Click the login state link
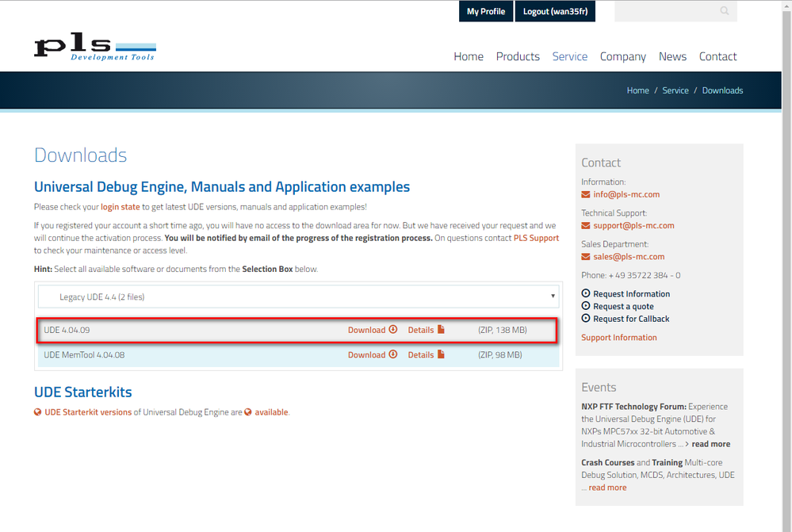 coord(121,207)
